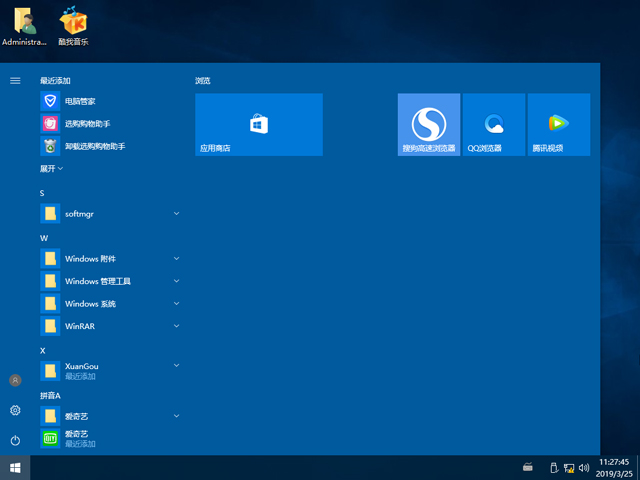Image resolution: width=640 pixels, height=480 pixels.
Task: Launch 选购购物助手 from the app list
Action: [x=88, y=124]
